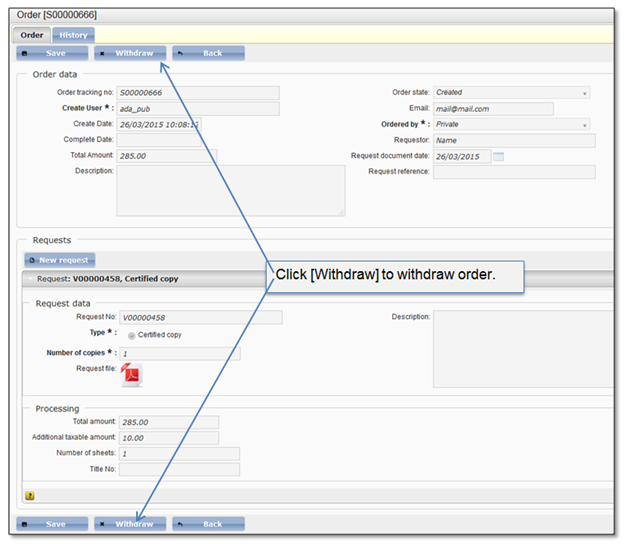Open the Request document date calendar picker
The image size is (624, 544).
pos(499,157)
